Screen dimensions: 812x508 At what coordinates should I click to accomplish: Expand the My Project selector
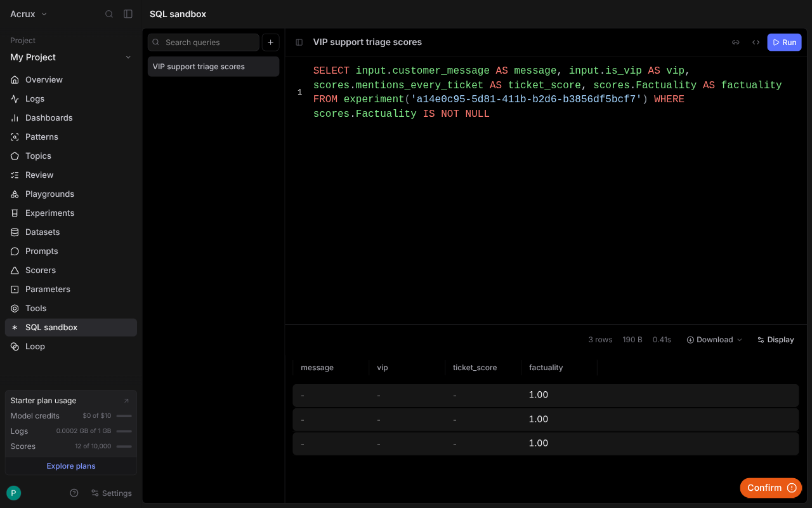point(71,57)
